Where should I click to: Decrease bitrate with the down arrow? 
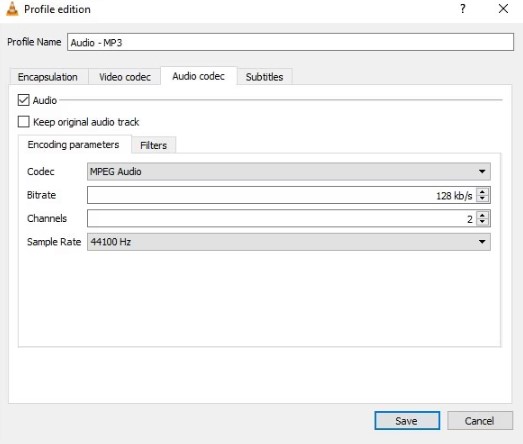pos(482,198)
